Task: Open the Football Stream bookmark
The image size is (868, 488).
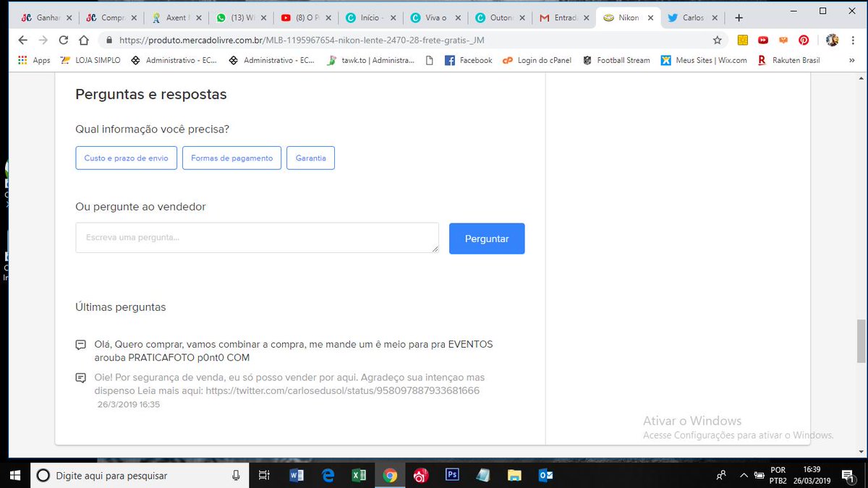Action: 616,61
